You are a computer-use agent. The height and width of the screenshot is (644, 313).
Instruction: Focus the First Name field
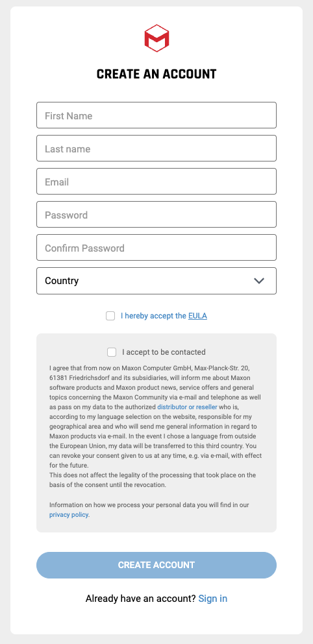(x=156, y=115)
